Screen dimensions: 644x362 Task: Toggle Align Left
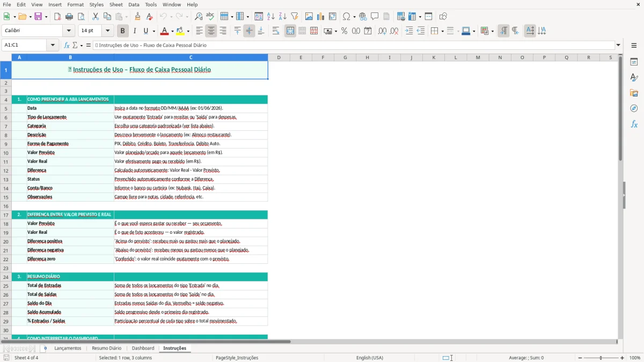tap(199, 31)
